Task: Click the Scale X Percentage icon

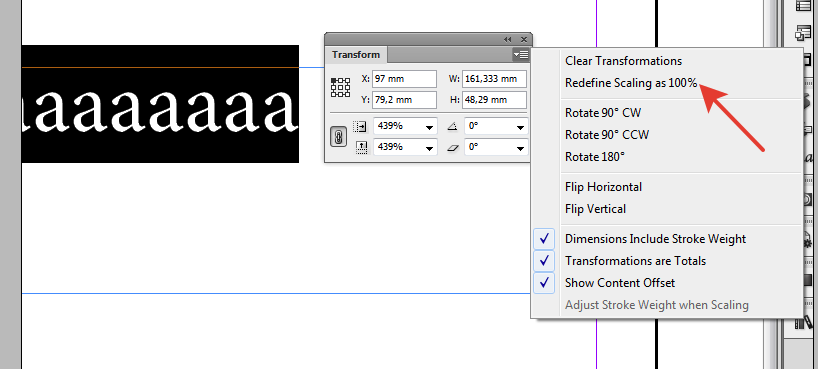Action: pyautogui.click(x=360, y=126)
